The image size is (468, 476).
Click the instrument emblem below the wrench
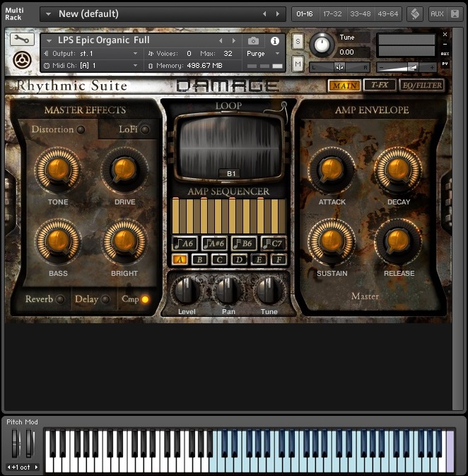coord(22,60)
